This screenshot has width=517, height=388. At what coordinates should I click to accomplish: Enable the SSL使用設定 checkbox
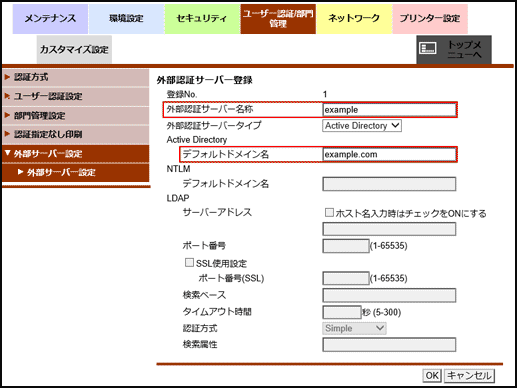click(x=189, y=263)
